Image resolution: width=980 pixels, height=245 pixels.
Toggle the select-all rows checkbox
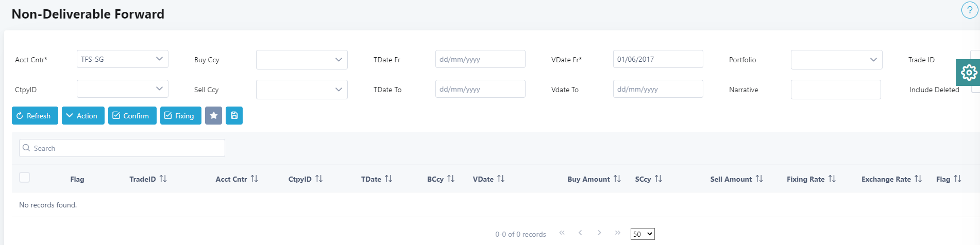(x=24, y=178)
